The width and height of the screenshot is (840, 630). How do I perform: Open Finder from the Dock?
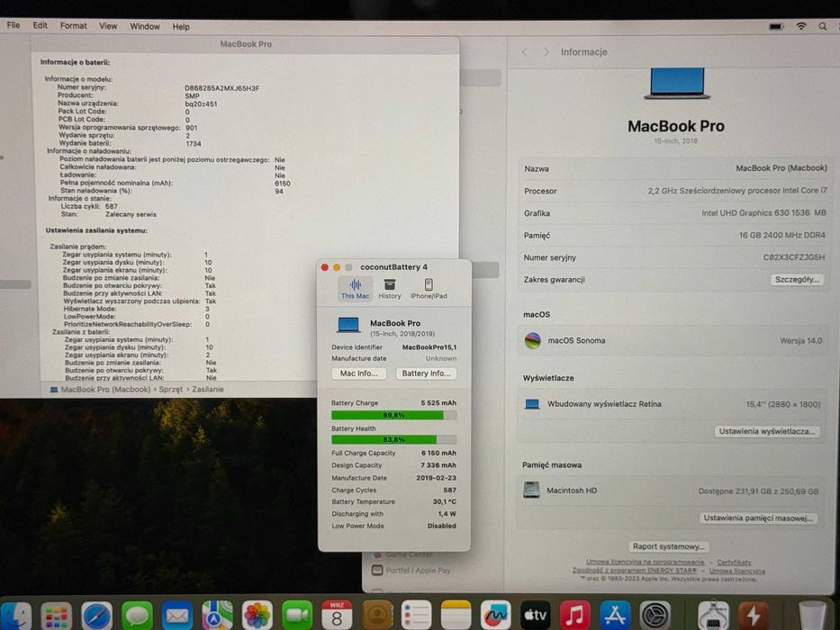16,615
